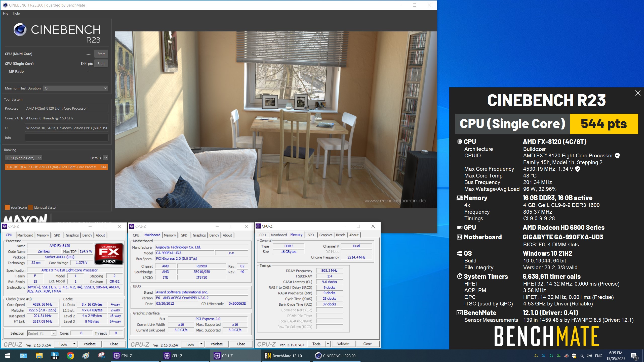644x362 pixels.
Task: Open the Minimum Test Duration dropdown
Action: (75, 88)
